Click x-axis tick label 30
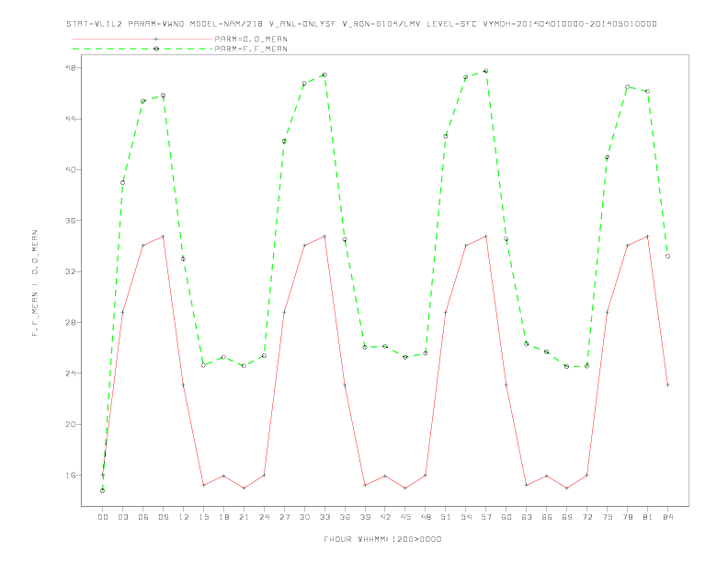Image resolution: width=728 pixels, height=563 pixels. click(x=304, y=517)
